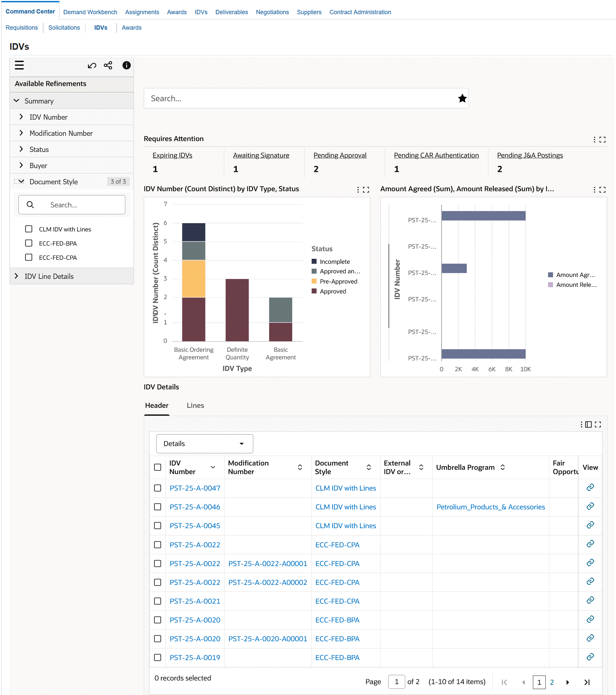Maximize the IDV Details table
This screenshot has height=695, width=616.
[598, 424]
